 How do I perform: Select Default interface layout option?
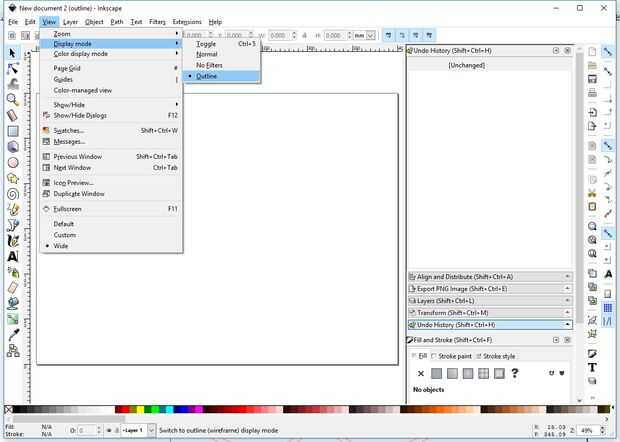[111, 224]
